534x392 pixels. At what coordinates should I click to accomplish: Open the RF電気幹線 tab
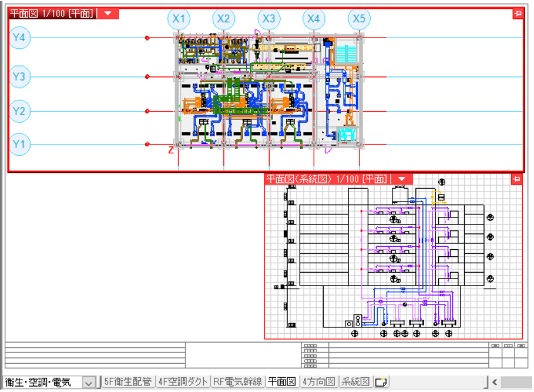[237, 382]
